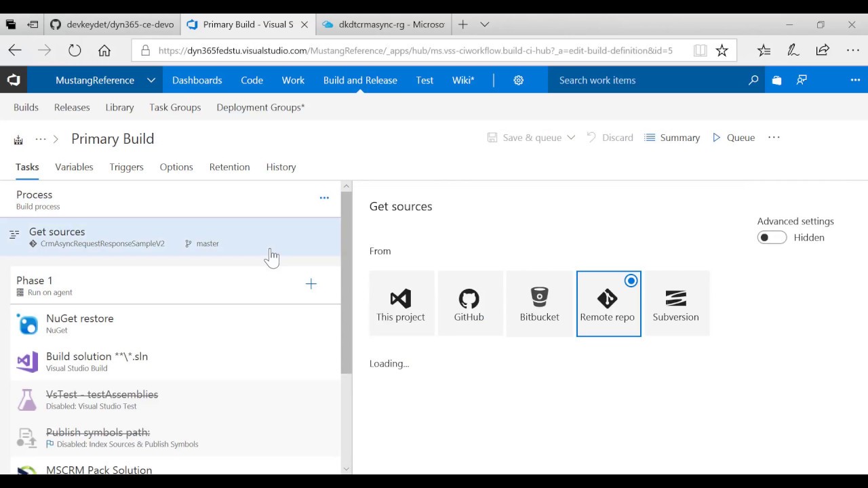Open browser share icon

point(823,50)
